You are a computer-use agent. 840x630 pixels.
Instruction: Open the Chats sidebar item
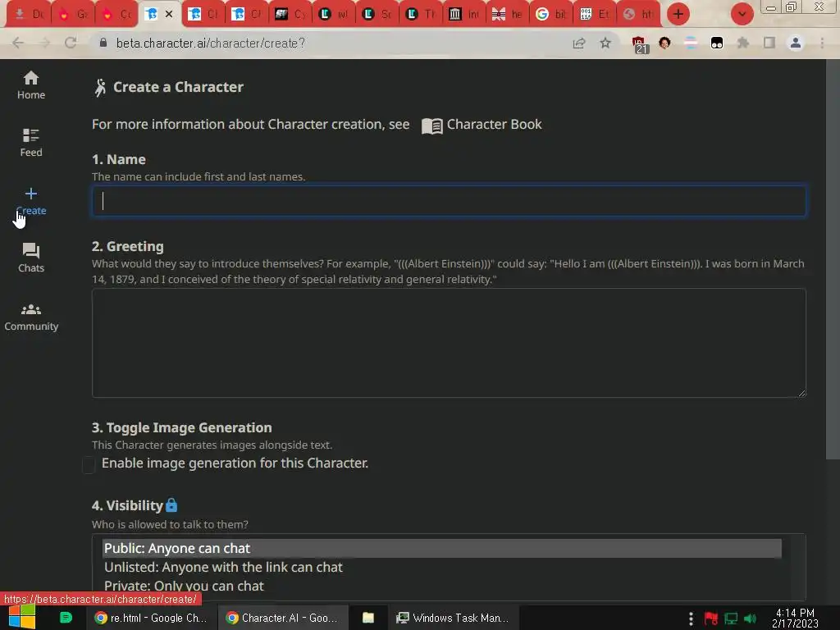pos(31,258)
